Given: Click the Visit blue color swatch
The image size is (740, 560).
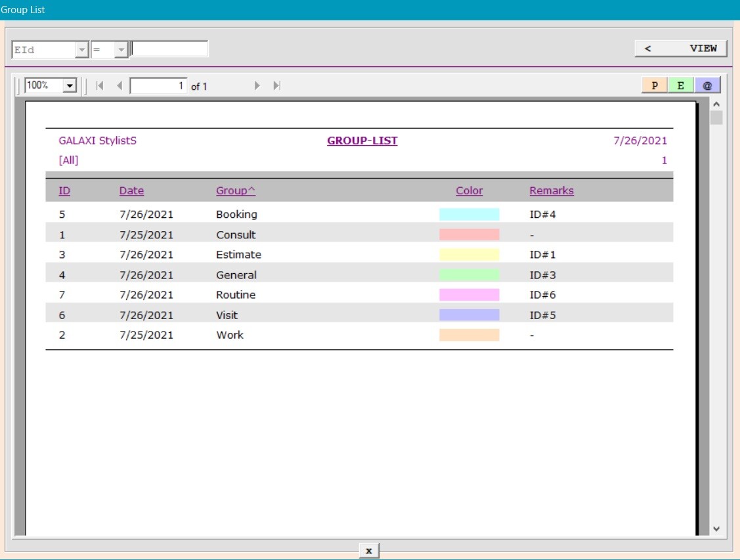Looking at the screenshot, I should coord(469,315).
